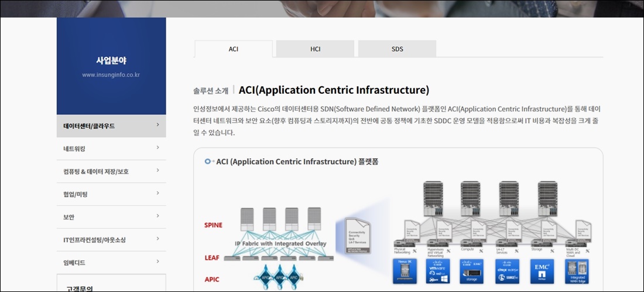Screen dimensions: 644x292
Task: Open IT인프라컨설팅/아웃소싱 menu item
Action: [x=111, y=240]
